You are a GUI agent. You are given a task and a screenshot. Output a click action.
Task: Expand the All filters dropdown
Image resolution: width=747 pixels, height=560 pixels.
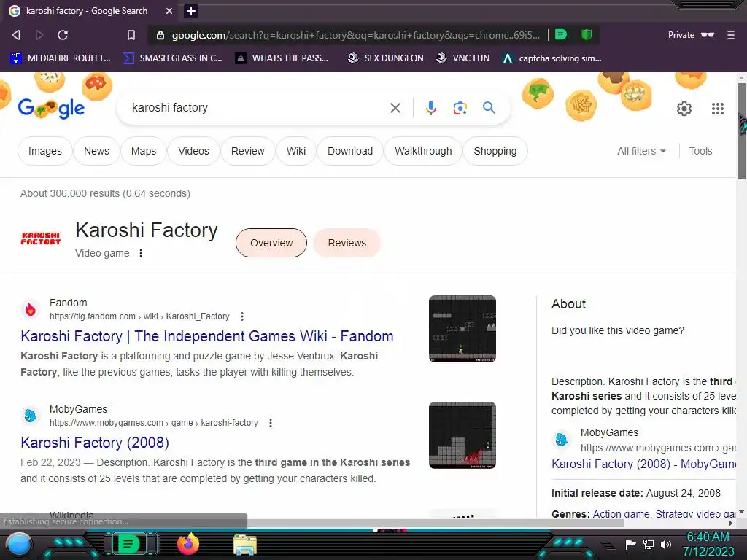coord(641,151)
